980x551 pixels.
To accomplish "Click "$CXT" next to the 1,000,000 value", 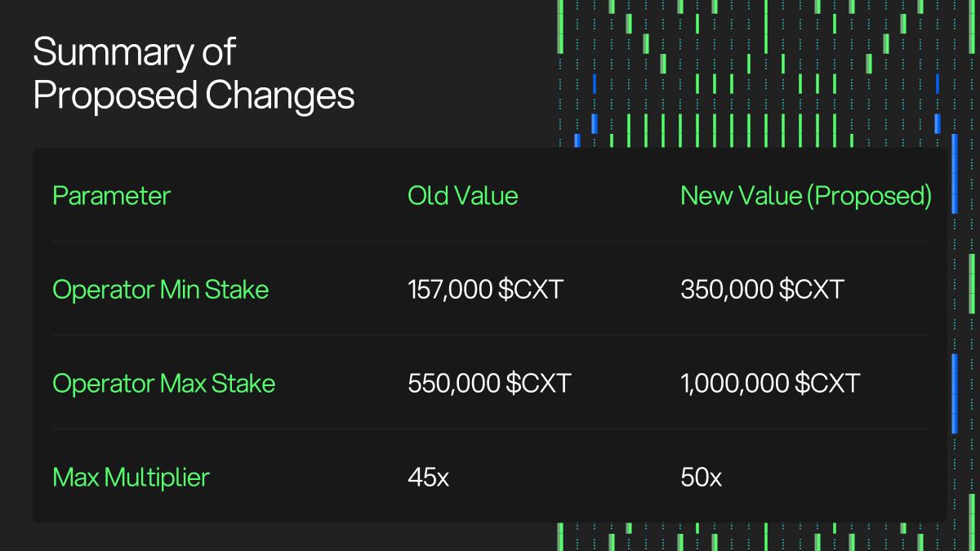I will coord(826,384).
